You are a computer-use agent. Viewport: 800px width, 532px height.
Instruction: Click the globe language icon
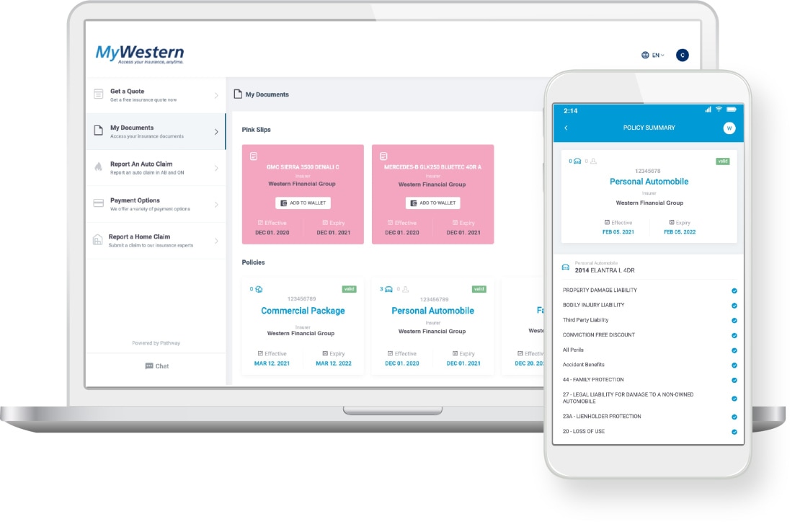pos(645,55)
